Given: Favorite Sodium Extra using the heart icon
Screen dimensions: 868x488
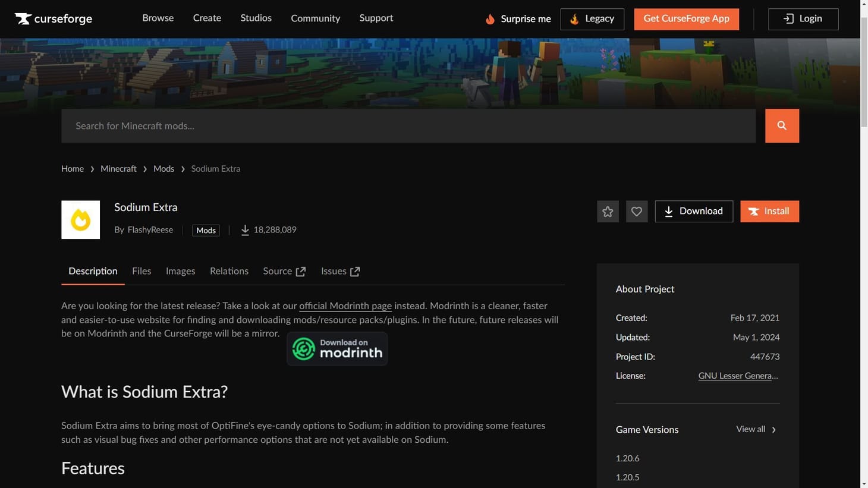Looking at the screenshot, I should [x=636, y=211].
